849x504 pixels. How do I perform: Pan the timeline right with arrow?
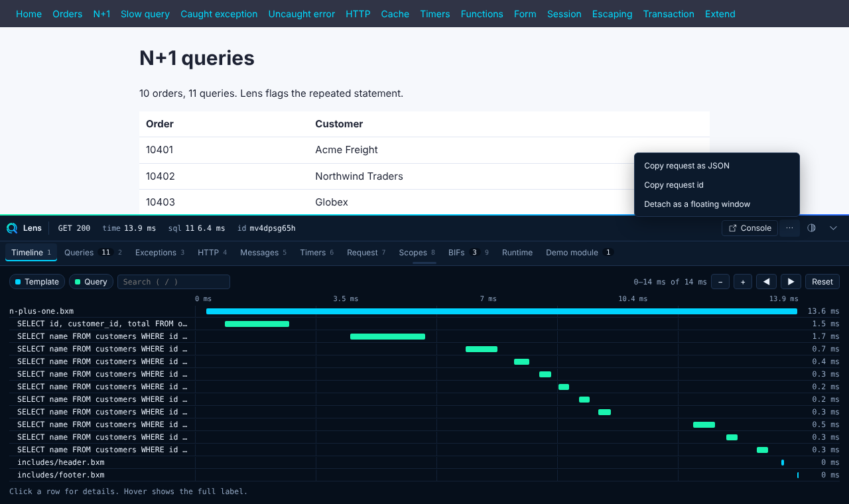pyautogui.click(x=791, y=282)
